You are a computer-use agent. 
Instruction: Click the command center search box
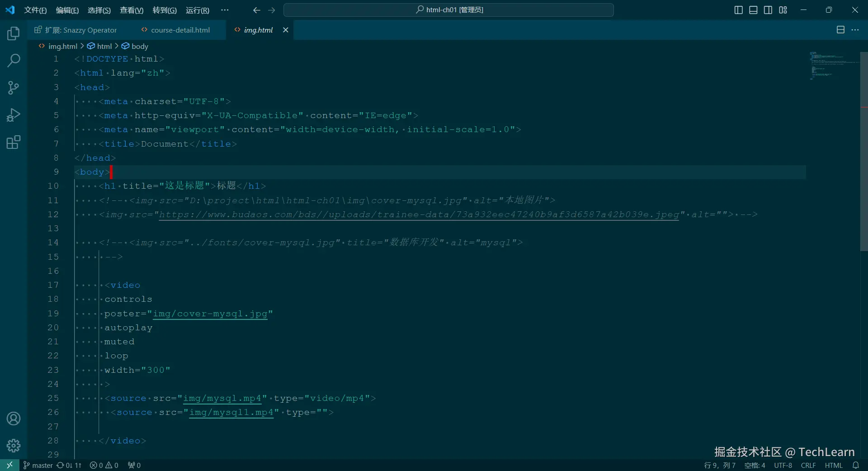448,10
